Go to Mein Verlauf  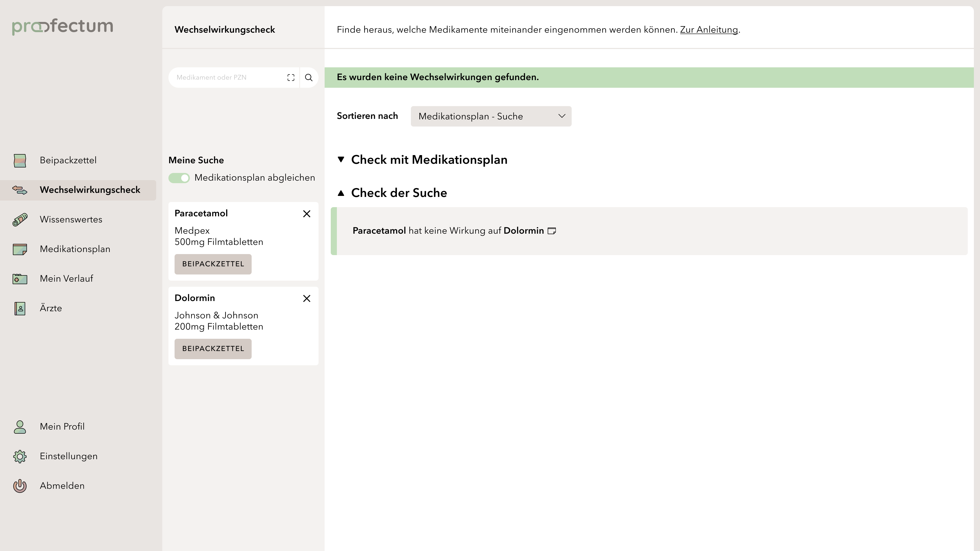[67, 279]
